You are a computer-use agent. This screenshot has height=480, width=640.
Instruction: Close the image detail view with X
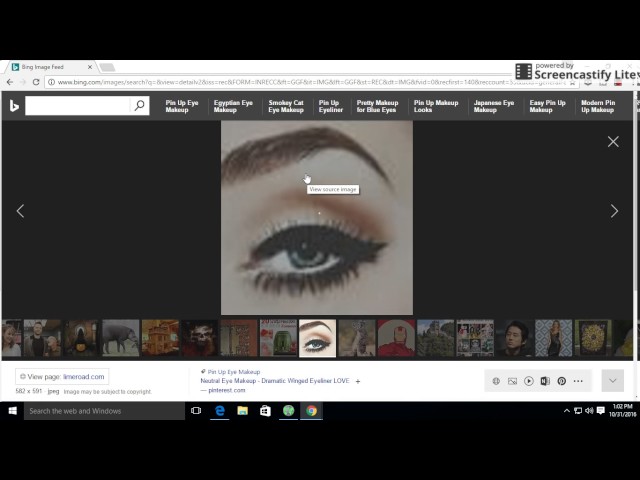coord(613,142)
